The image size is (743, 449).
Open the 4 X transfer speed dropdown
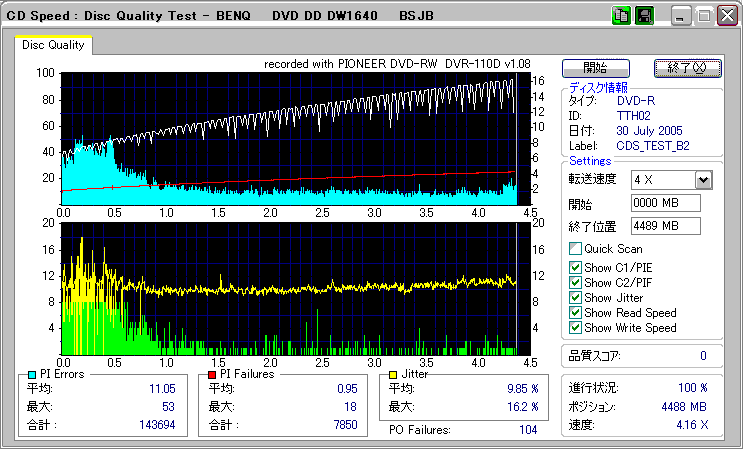point(703,179)
